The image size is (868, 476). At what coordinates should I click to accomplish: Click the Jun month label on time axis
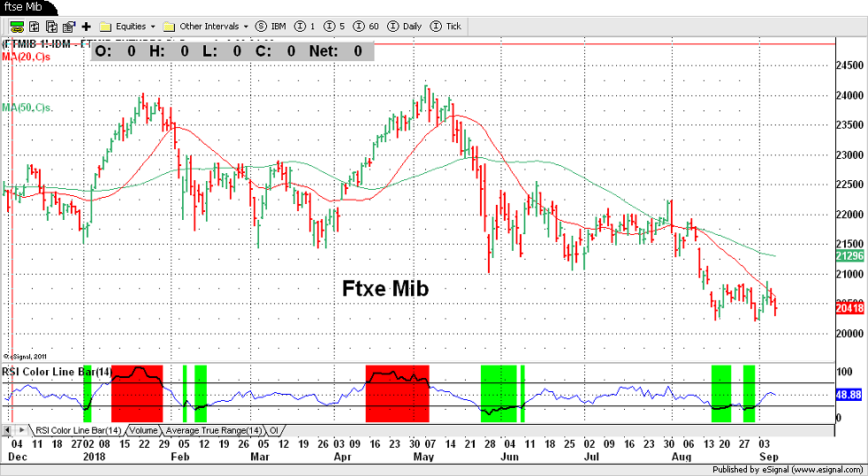click(x=509, y=457)
